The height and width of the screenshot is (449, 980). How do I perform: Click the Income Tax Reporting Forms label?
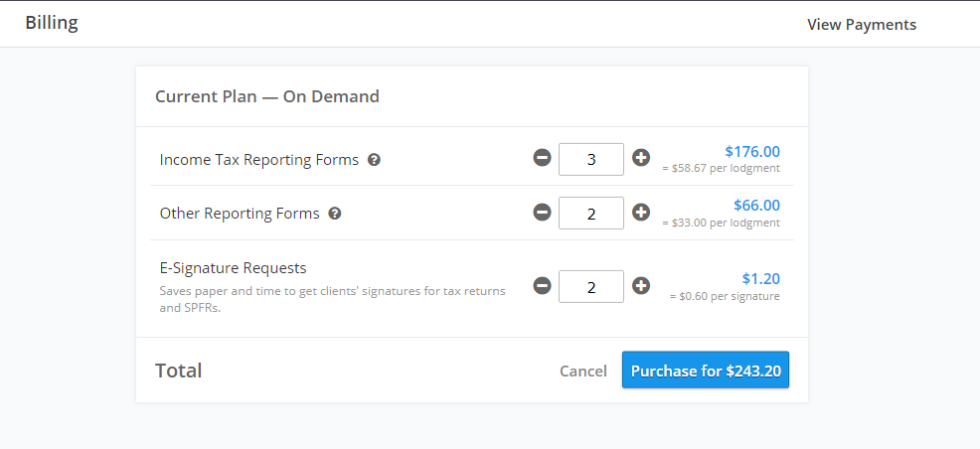point(259,160)
